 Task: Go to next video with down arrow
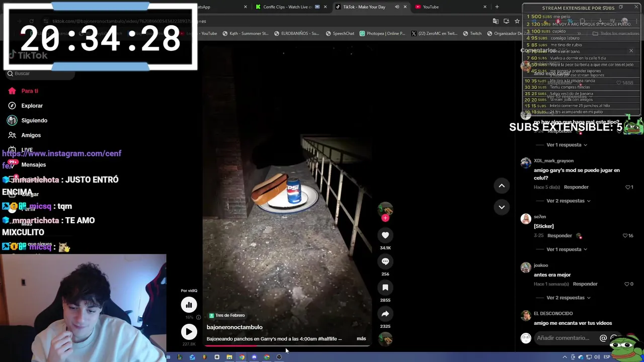[502, 207]
